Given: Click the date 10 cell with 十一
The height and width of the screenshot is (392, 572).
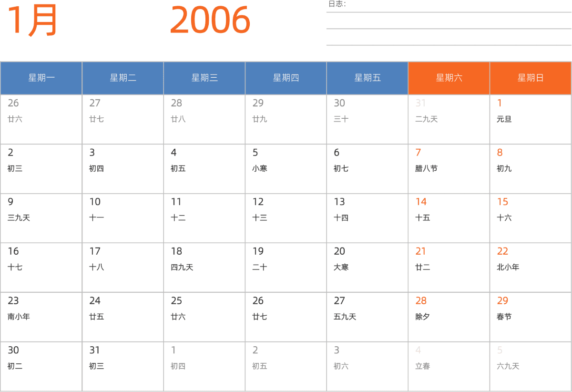Looking at the screenshot, I should pyautogui.click(x=123, y=218).
